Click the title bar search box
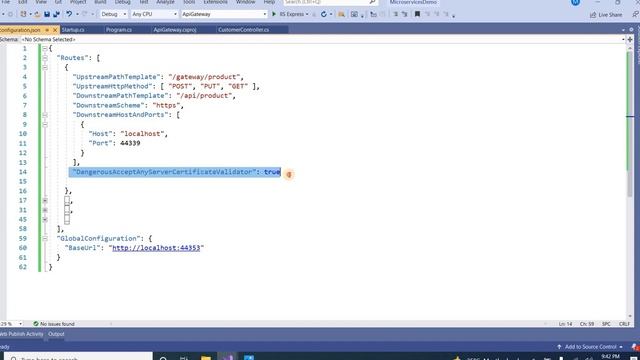The image size is (640, 360). coord(331,2)
